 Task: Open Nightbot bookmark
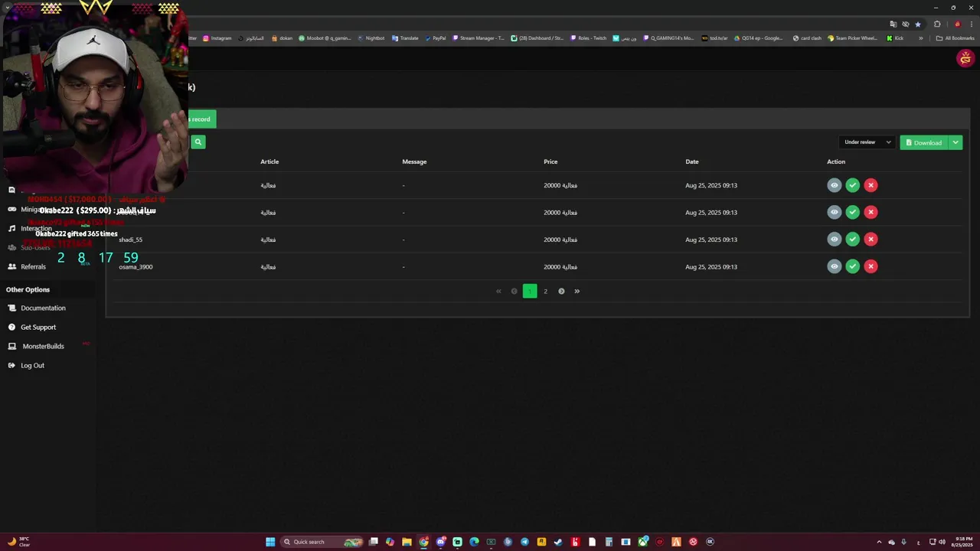(x=371, y=38)
